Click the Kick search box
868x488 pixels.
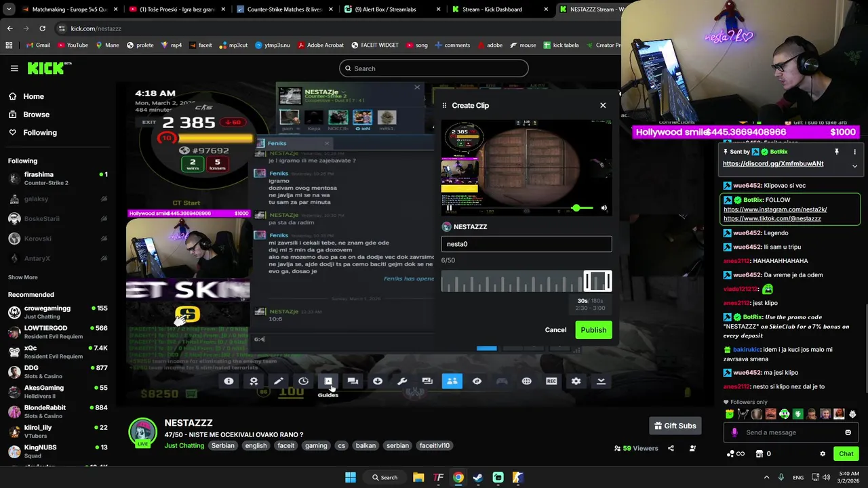pyautogui.click(x=434, y=68)
